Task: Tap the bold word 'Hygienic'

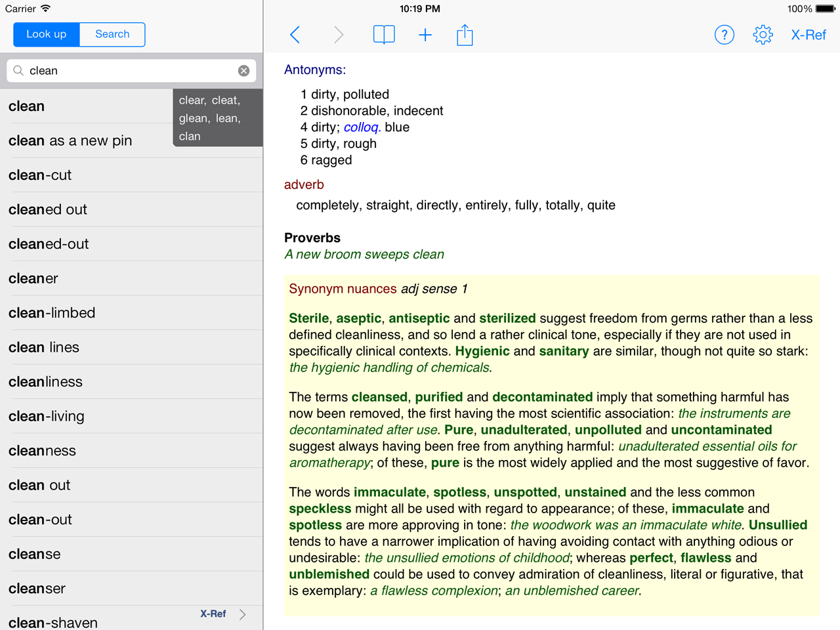Action: [482, 351]
